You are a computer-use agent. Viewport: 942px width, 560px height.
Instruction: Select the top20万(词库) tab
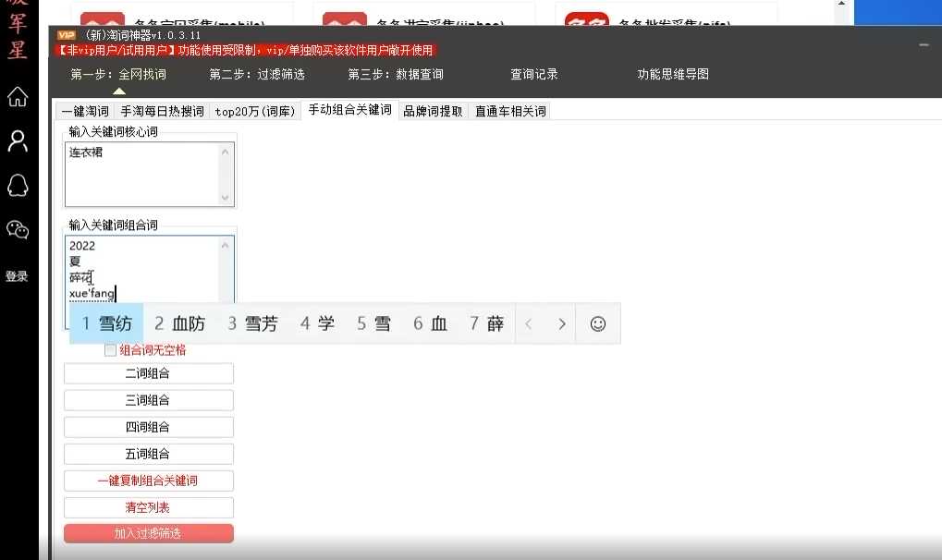tap(255, 111)
